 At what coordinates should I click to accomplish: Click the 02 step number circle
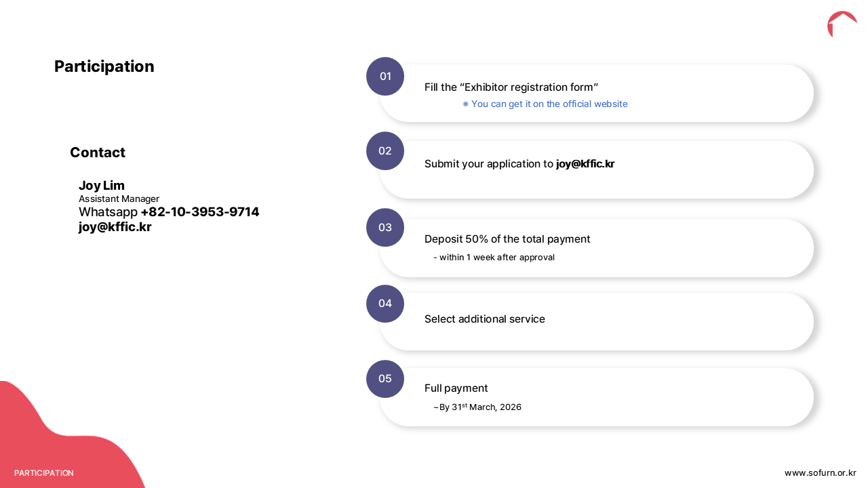click(x=385, y=150)
